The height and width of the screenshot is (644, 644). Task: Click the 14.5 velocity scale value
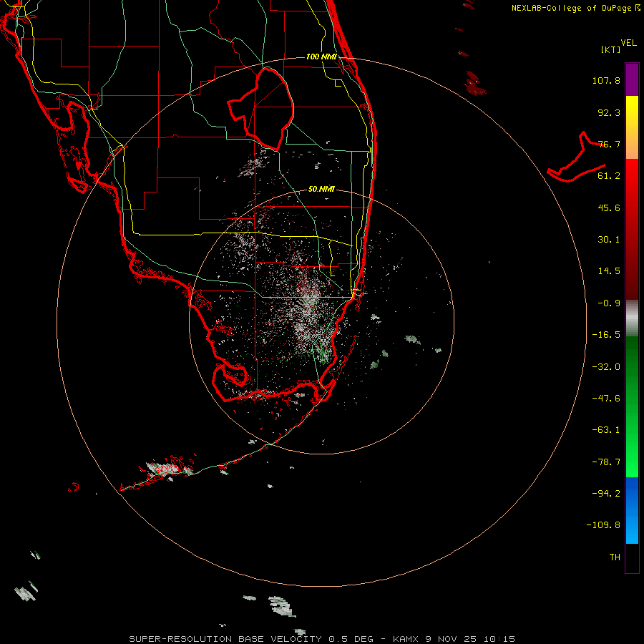coord(609,271)
